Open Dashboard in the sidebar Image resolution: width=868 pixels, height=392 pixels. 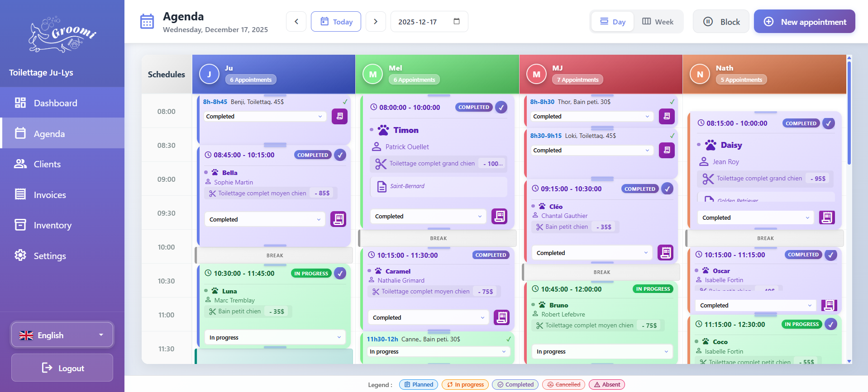62,103
